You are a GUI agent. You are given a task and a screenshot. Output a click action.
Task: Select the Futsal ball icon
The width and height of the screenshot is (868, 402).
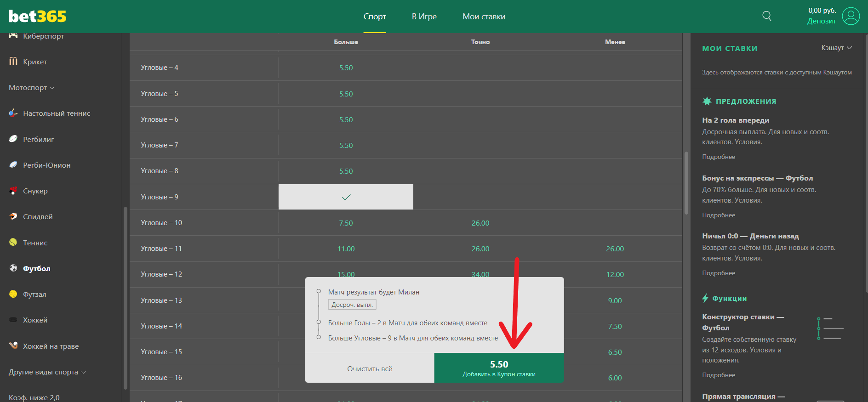(x=13, y=294)
